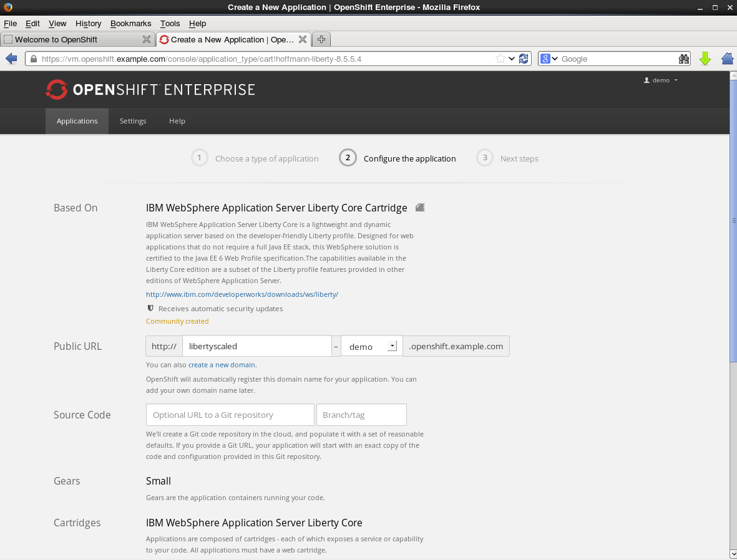Click the scrollbar up arrow
This screenshot has height=560, width=737.
pos(733,75)
